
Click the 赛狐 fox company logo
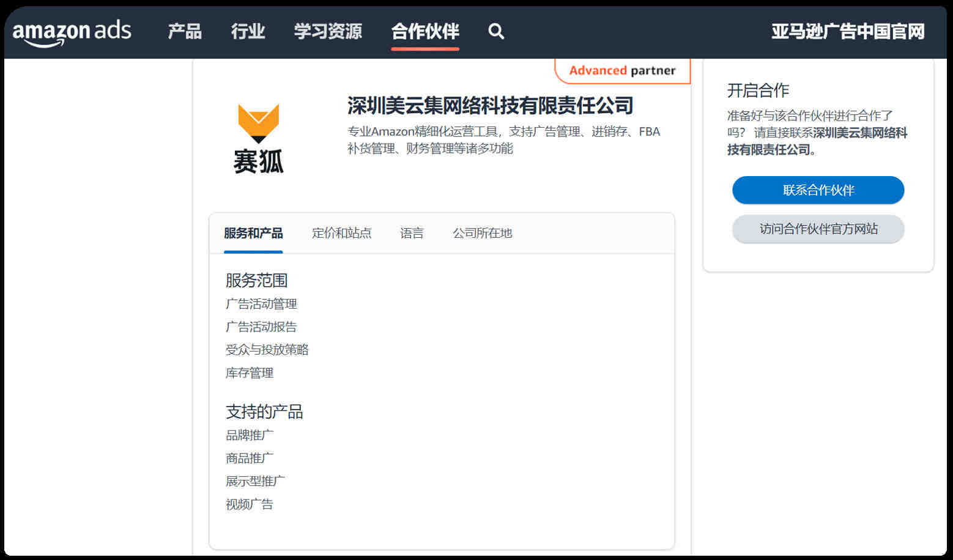click(258, 139)
